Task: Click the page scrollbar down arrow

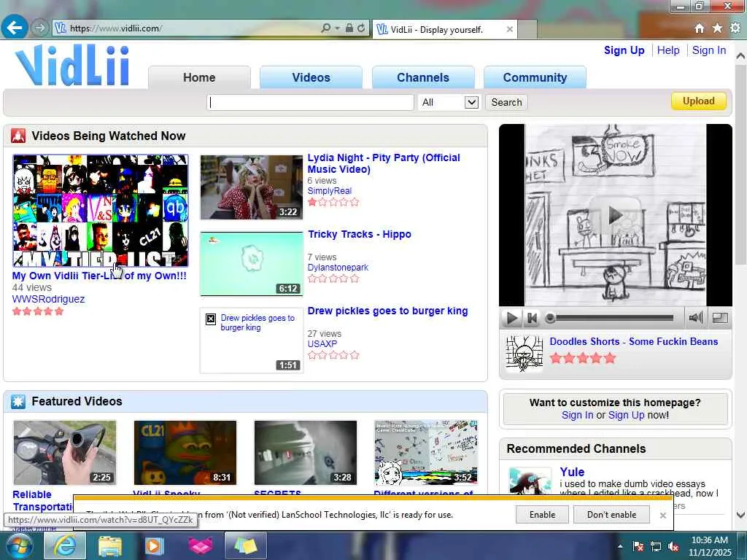Action: (740, 515)
